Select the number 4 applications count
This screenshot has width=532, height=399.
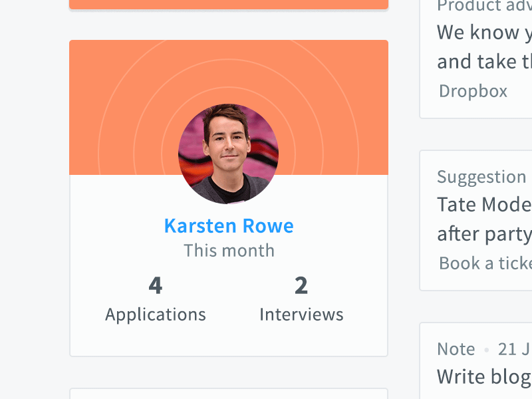coord(156,285)
